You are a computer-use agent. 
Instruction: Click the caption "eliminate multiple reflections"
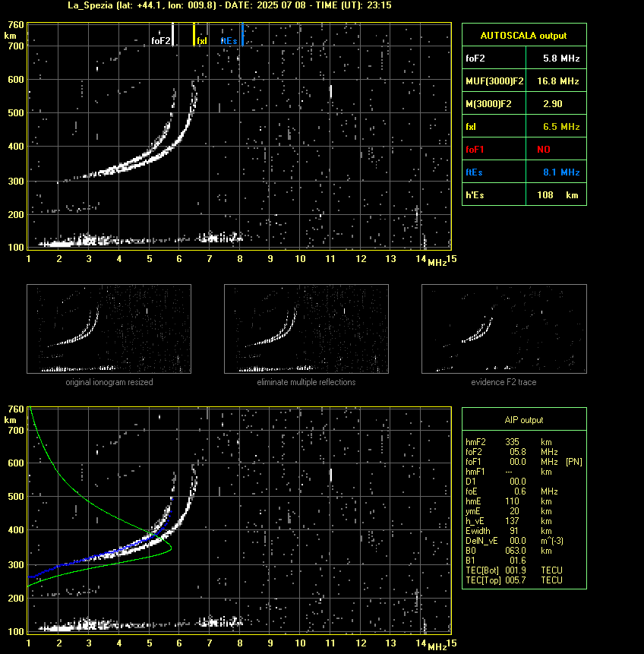click(306, 382)
